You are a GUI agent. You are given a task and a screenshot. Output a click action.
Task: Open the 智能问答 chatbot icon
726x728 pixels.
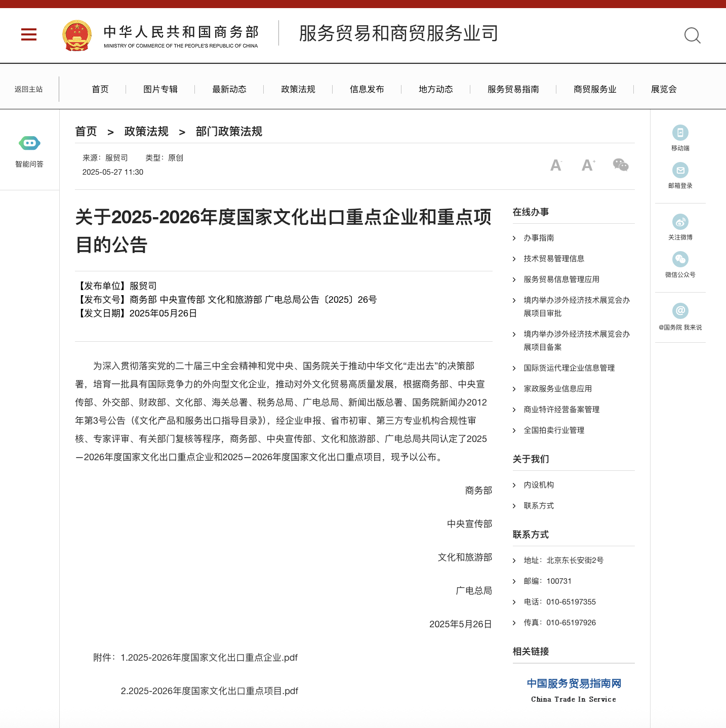coord(29,143)
